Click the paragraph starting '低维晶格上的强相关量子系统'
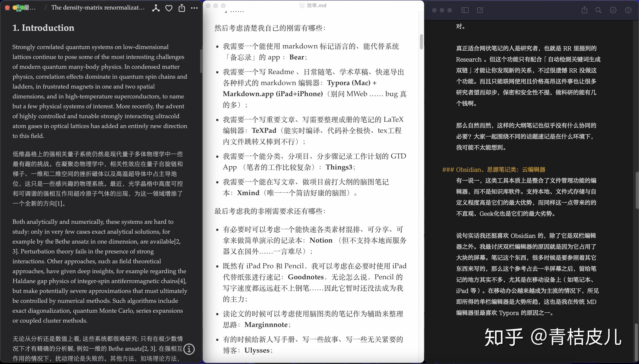This screenshot has height=364, width=639. point(98,179)
